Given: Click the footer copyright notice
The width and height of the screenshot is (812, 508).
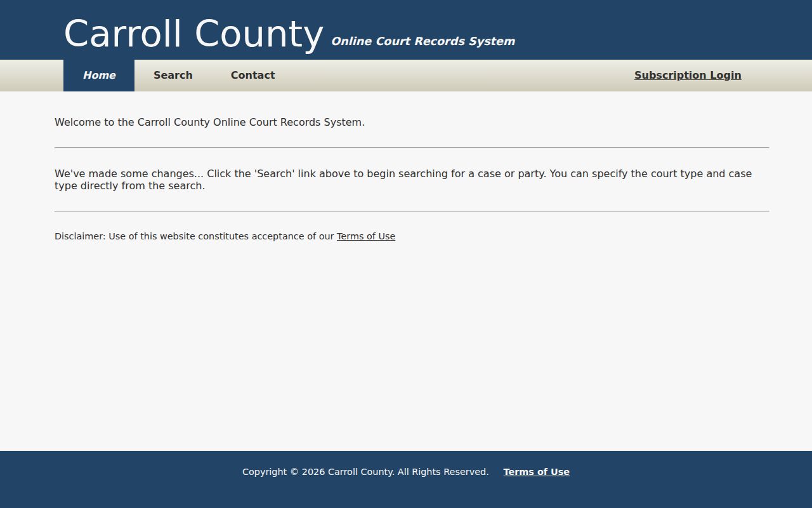Looking at the screenshot, I should pyautogui.click(x=365, y=472).
